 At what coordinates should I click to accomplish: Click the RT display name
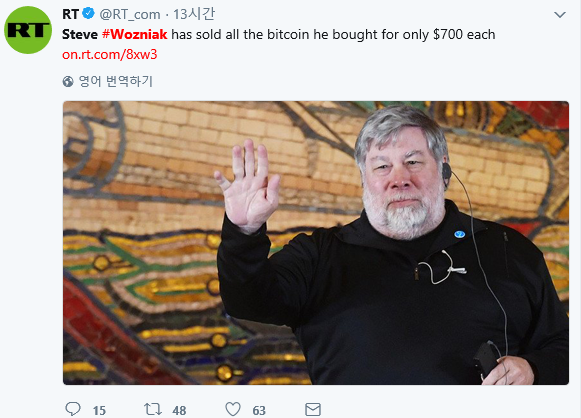point(70,14)
